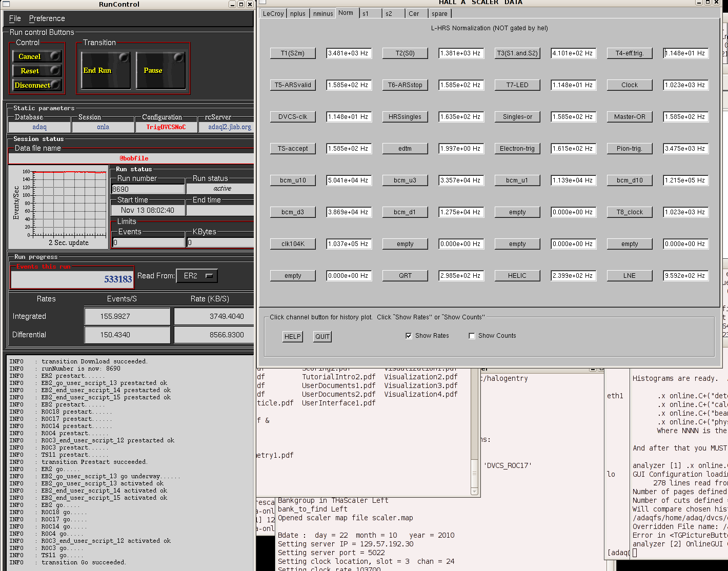Click the bcm_u1 channel button

click(517, 180)
